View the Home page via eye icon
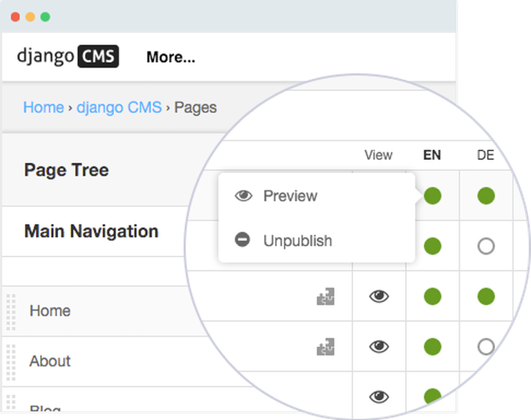Viewport: 531px width, 420px height. click(379, 297)
